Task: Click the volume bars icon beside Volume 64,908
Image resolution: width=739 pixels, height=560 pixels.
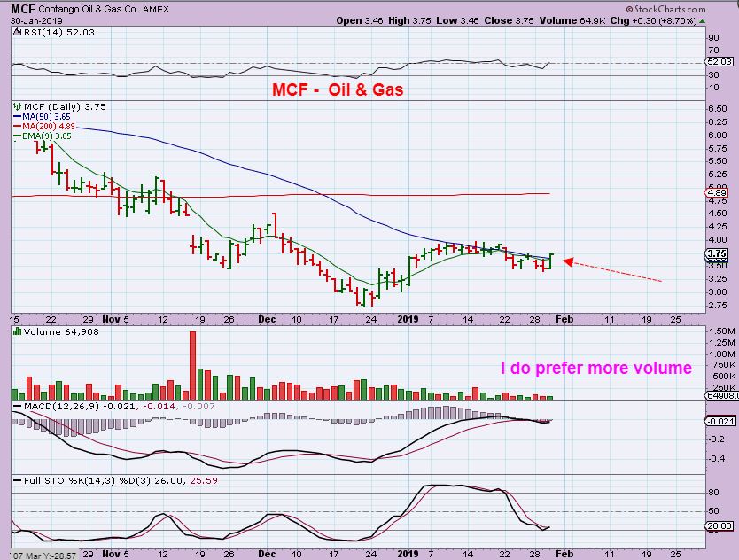Action: click(x=18, y=331)
